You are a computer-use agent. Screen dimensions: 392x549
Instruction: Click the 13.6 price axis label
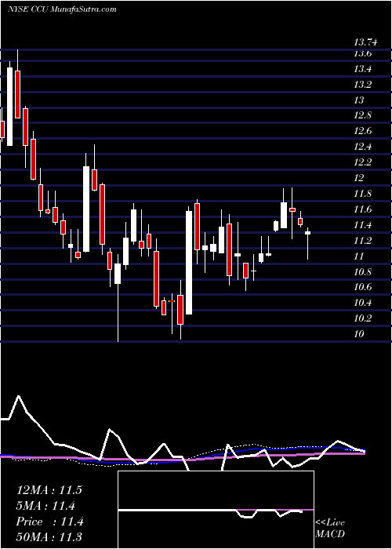pyautogui.click(x=362, y=53)
